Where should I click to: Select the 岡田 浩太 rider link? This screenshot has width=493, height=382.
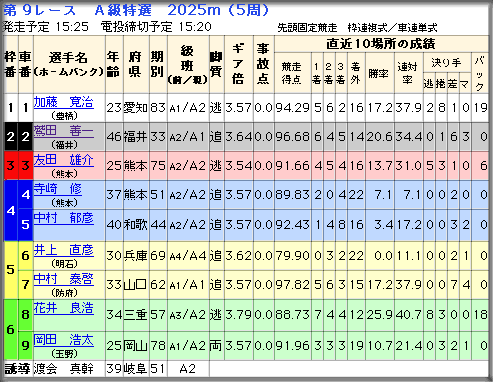coord(63,340)
